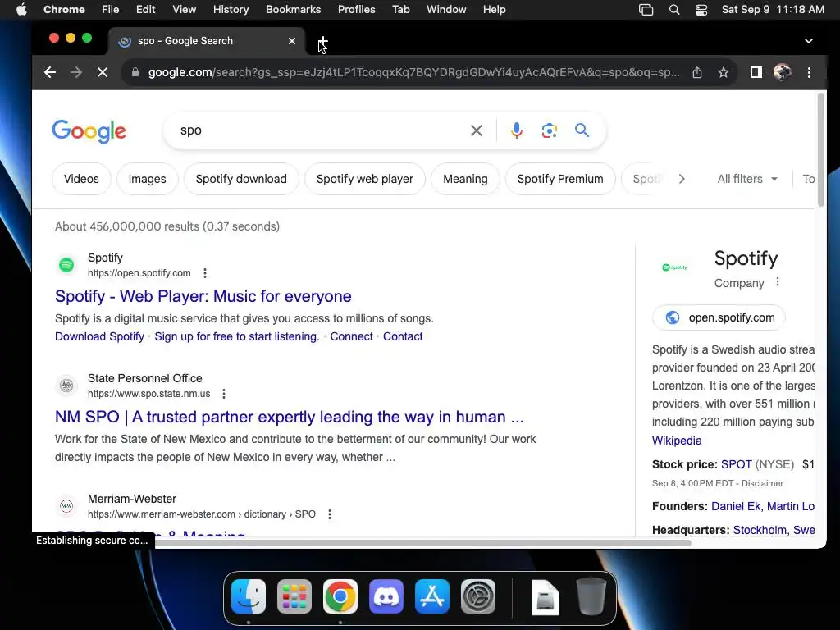Screen dimensions: 840x630
Task: Open Finder from the Dock
Action: pyautogui.click(x=249, y=596)
